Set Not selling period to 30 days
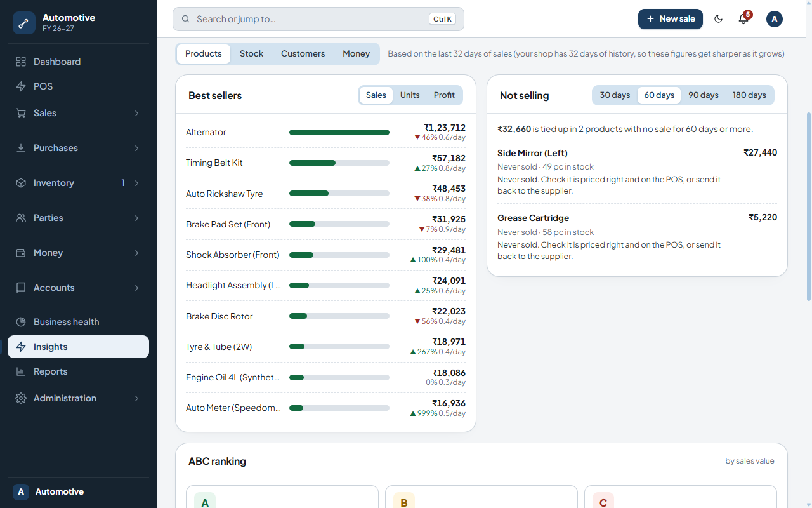 pos(615,95)
